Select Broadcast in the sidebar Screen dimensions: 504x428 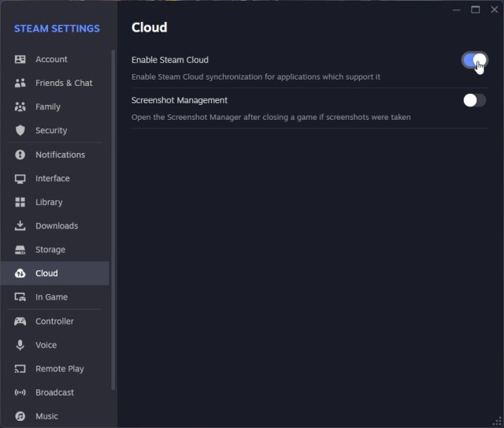pyautogui.click(x=55, y=393)
